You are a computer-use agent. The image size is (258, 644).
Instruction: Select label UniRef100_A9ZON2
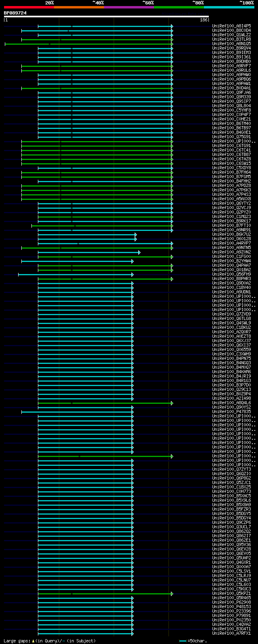(x=231, y=252)
